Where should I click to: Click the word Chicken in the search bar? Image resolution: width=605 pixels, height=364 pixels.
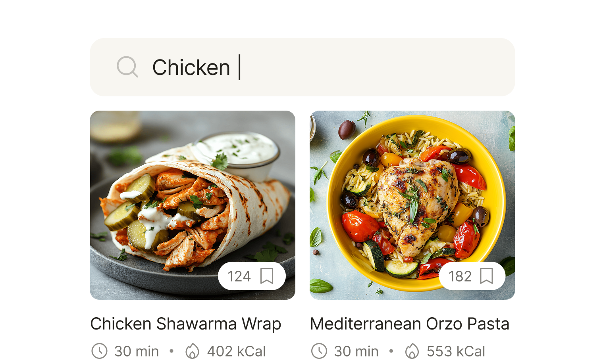[x=191, y=67]
